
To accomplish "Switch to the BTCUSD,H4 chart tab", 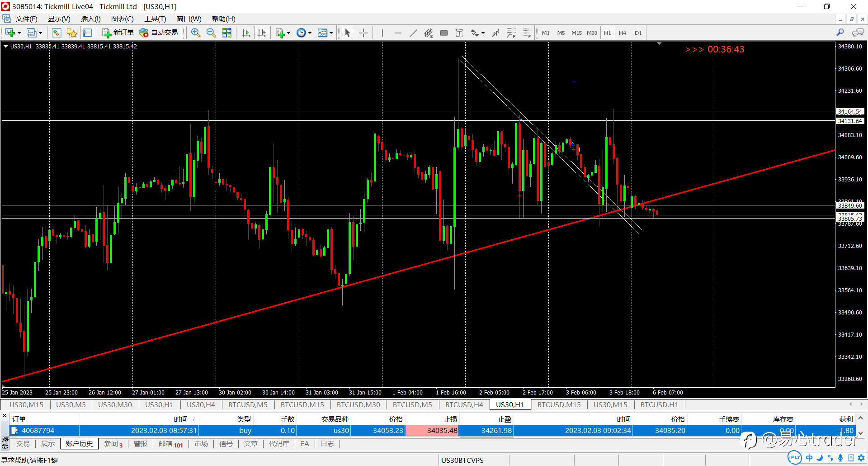I will coord(464,404).
